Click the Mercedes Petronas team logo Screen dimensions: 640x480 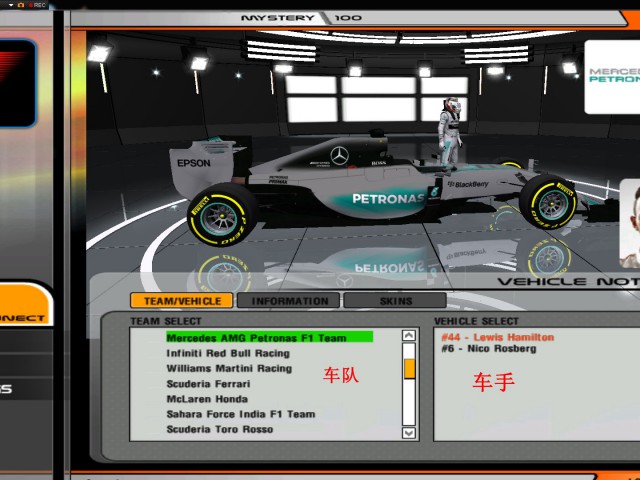pyautogui.click(x=612, y=77)
